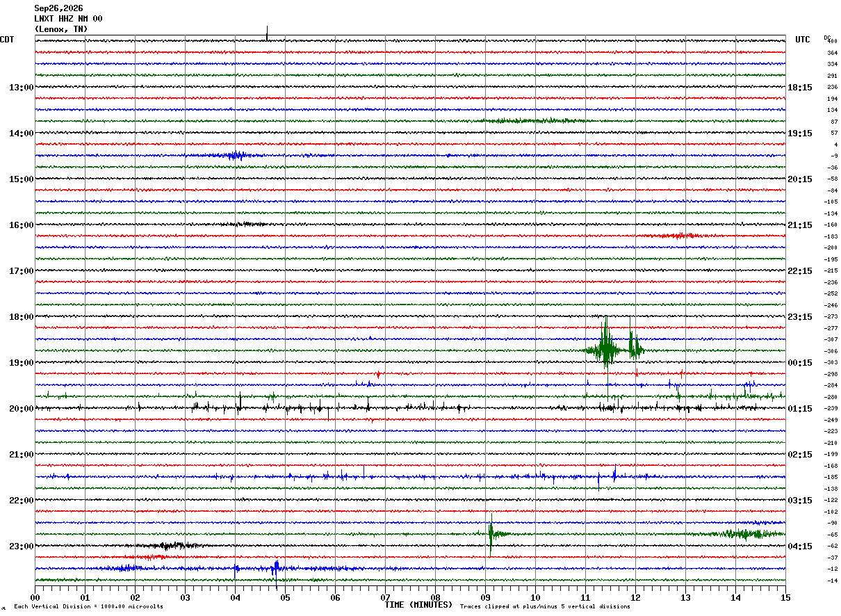Click the Each Vertical Division scale note
The height and width of the screenshot is (616, 841).
[88, 607]
